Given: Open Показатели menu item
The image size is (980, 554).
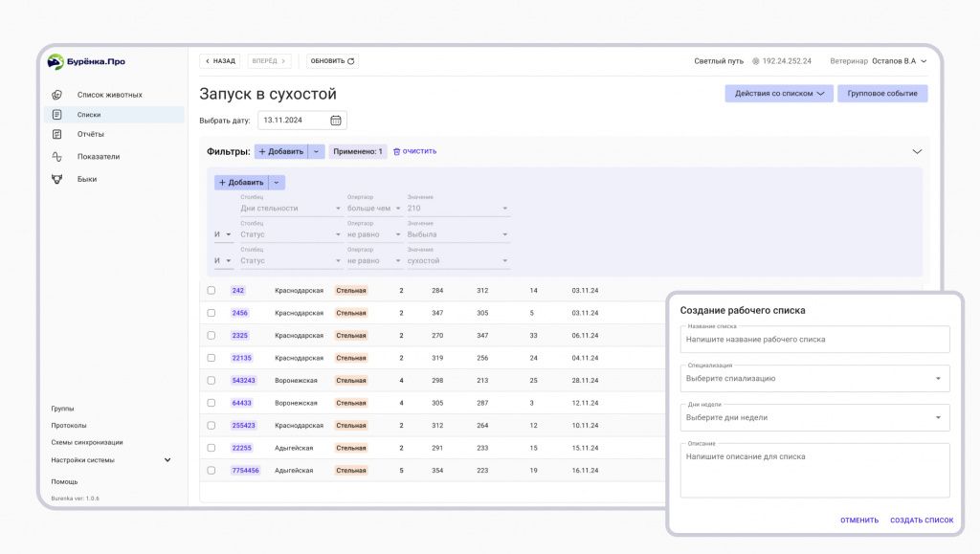Looking at the screenshot, I should (x=99, y=157).
